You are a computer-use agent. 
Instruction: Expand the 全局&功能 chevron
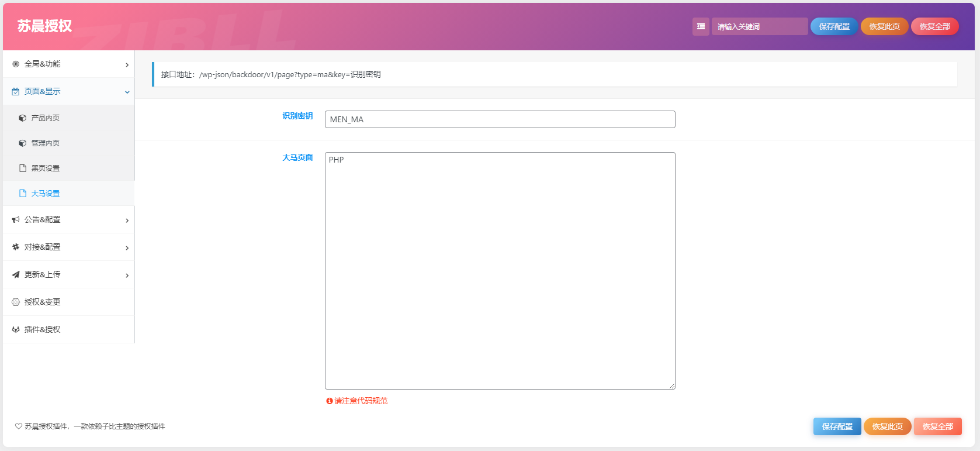127,65
